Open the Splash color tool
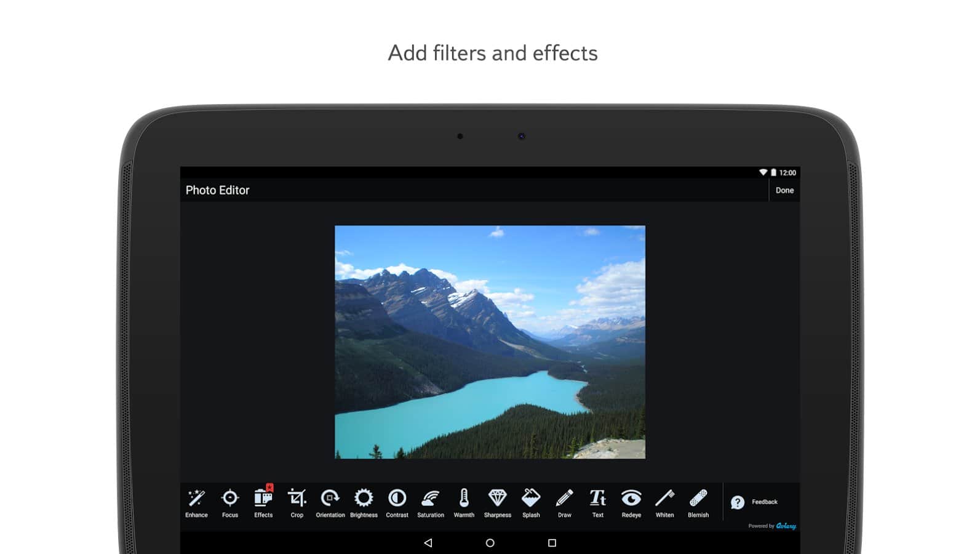 coord(531,502)
